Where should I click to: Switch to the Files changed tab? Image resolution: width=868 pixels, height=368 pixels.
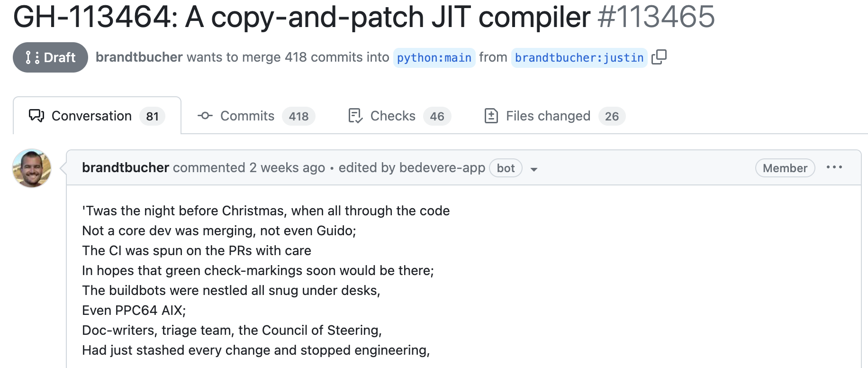[x=548, y=116]
